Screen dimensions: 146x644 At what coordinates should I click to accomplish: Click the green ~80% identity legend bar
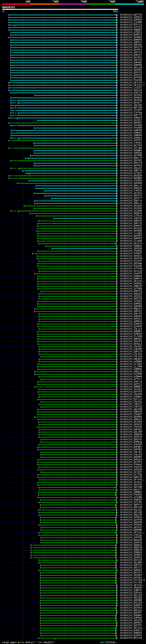click(101, 4)
